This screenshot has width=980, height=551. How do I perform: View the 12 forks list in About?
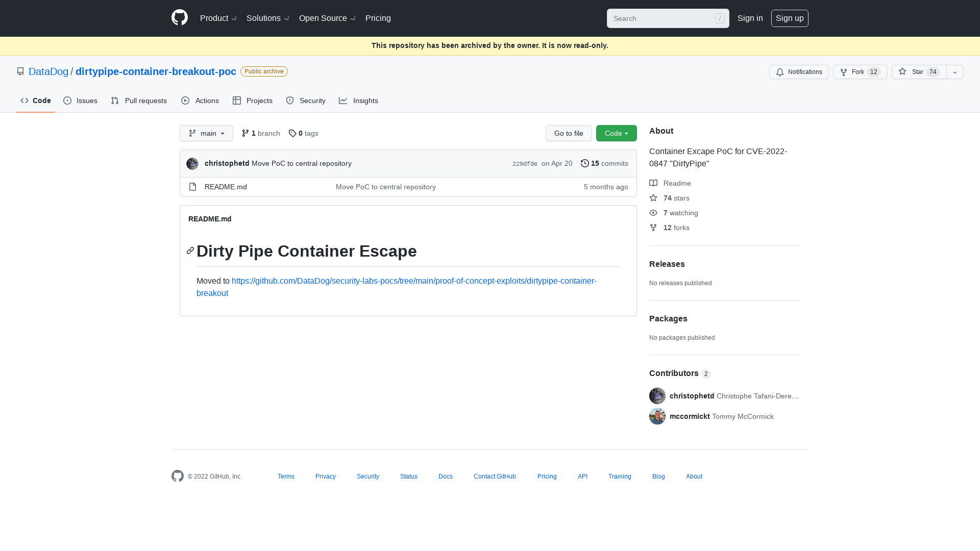[x=669, y=228]
